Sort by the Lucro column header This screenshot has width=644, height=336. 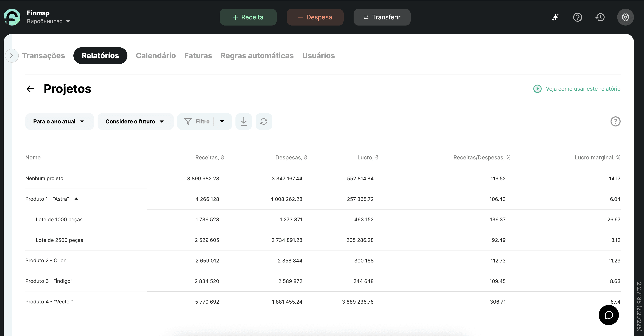point(368,158)
